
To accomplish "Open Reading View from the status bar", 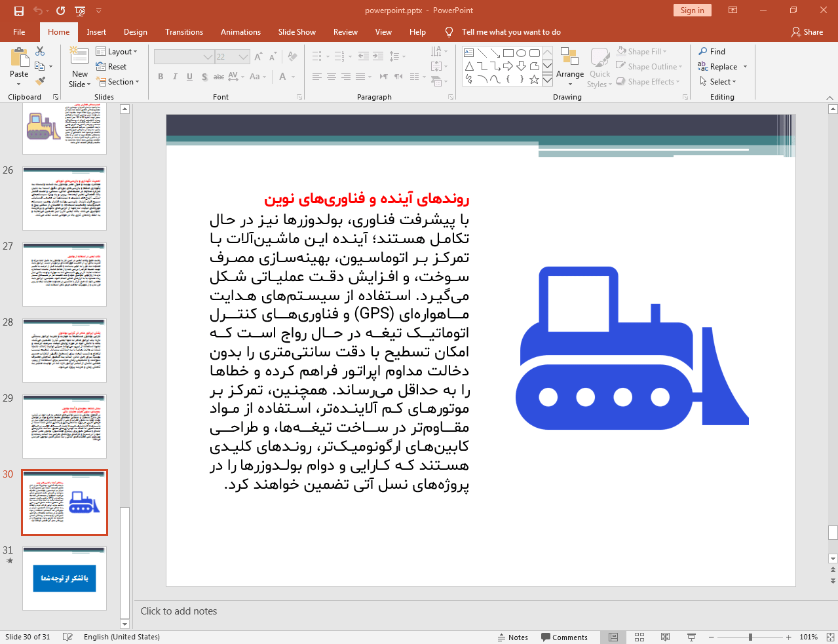I will pyautogui.click(x=665, y=637).
